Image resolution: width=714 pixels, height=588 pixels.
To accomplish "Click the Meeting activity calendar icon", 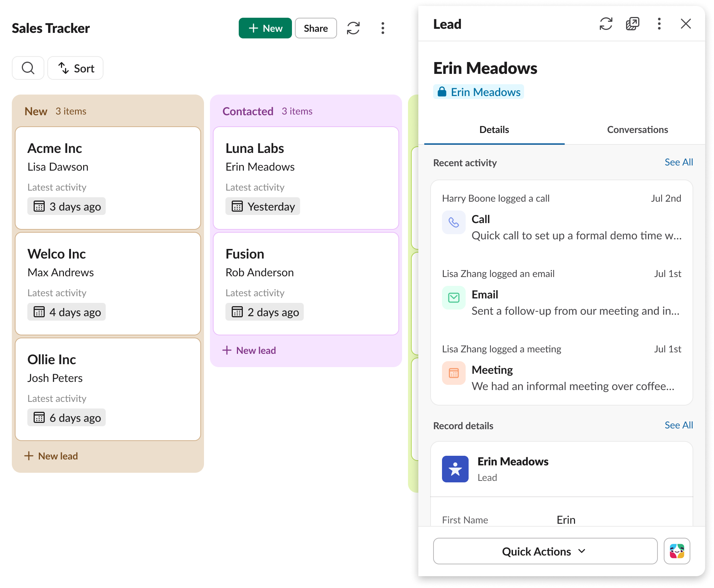I will coord(454,373).
